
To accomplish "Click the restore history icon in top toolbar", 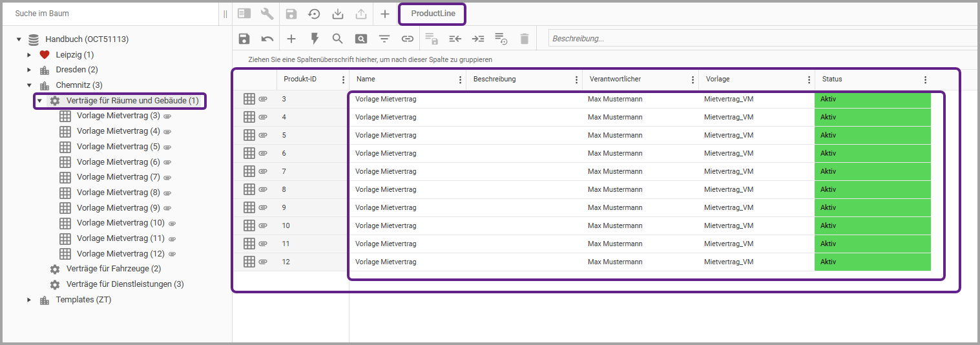I will pyautogui.click(x=314, y=14).
